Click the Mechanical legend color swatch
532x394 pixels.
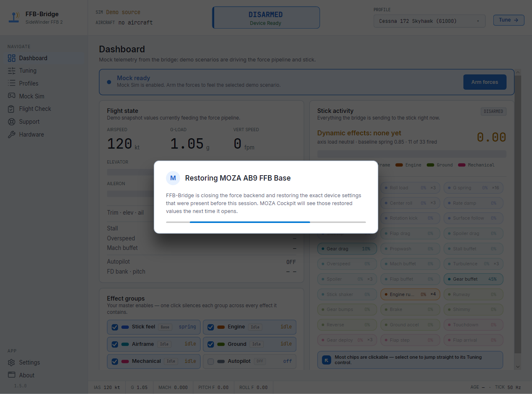tap(462, 165)
